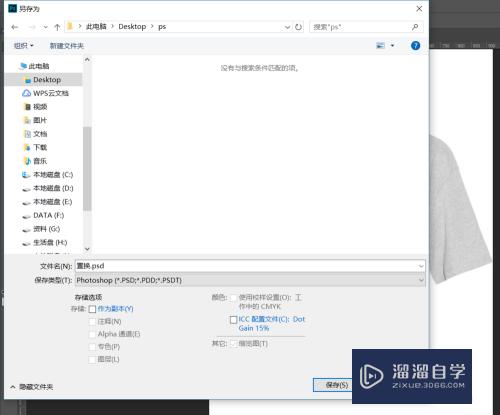Screen dimensions: 500x415
Task: Toggle 缩览图 checkbox
Action: 233,344
